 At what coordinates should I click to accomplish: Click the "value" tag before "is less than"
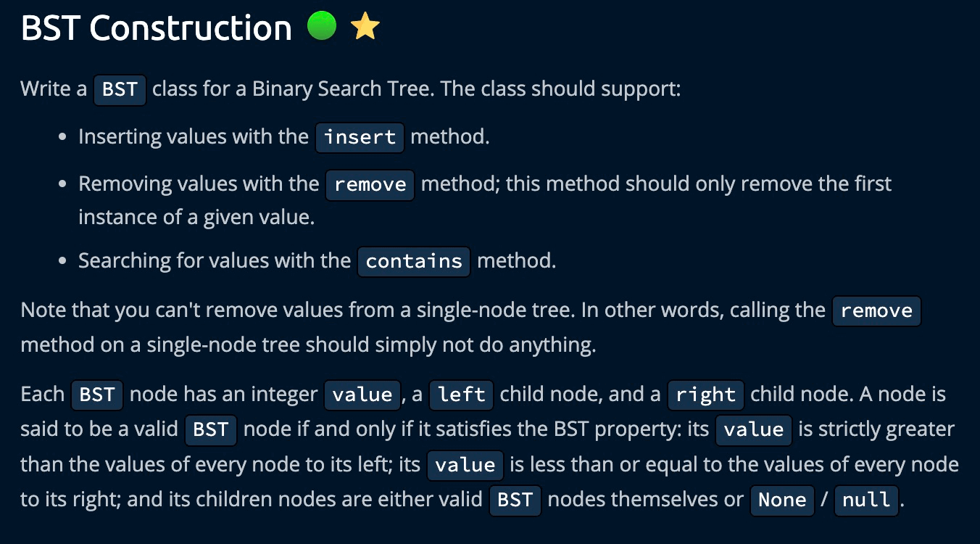tap(465, 465)
